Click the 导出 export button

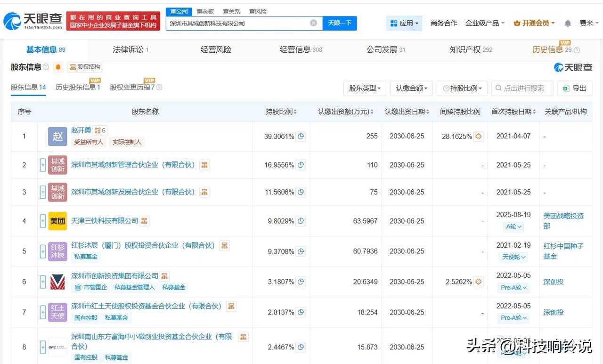[x=575, y=88]
